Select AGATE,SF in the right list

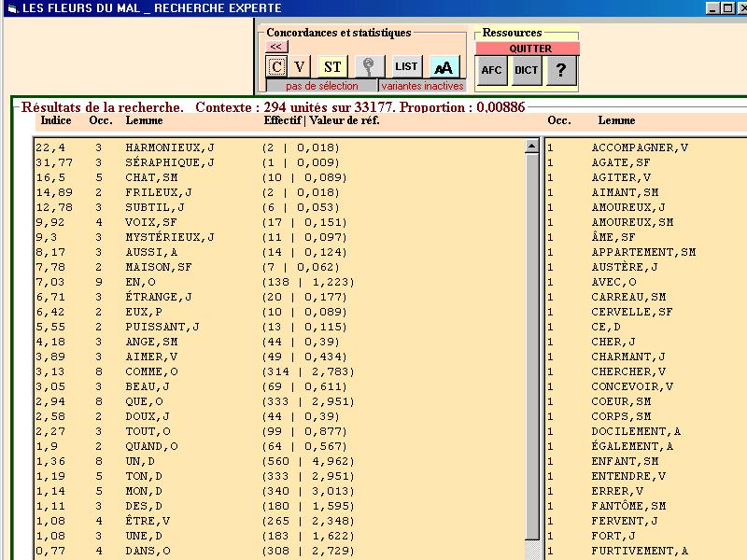point(646,162)
